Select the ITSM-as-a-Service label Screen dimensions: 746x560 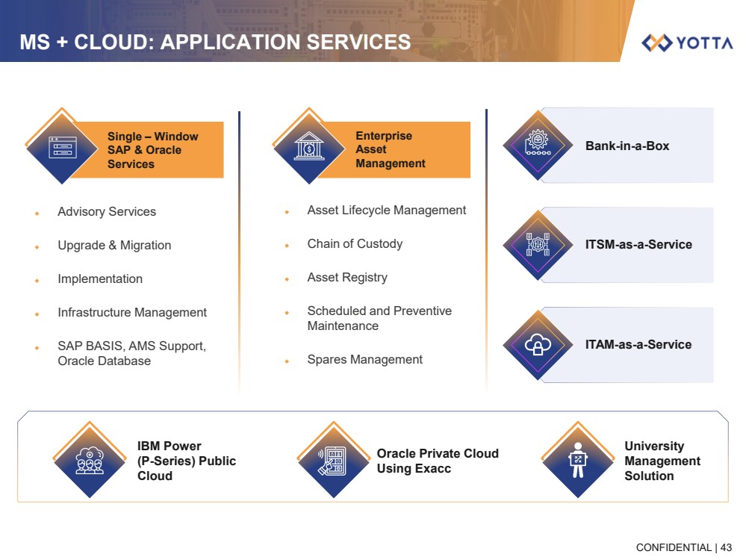pos(638,244)
